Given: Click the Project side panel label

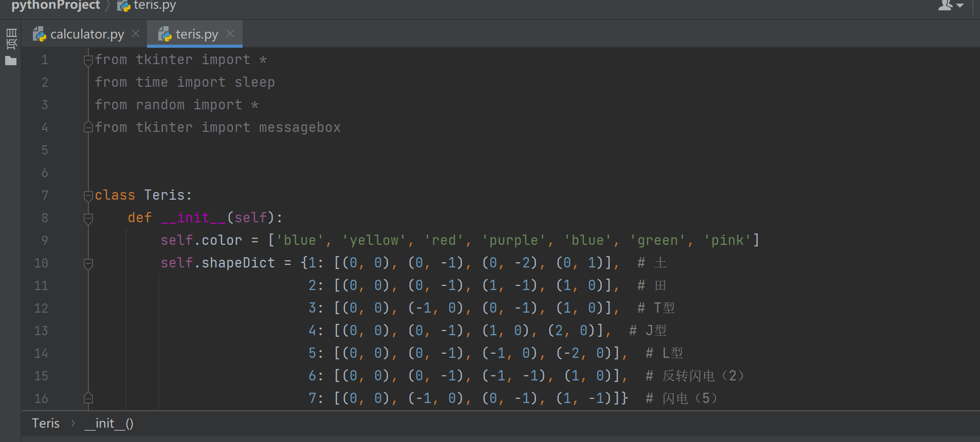Looking at the screenshot, I should (x=11, y=39).
